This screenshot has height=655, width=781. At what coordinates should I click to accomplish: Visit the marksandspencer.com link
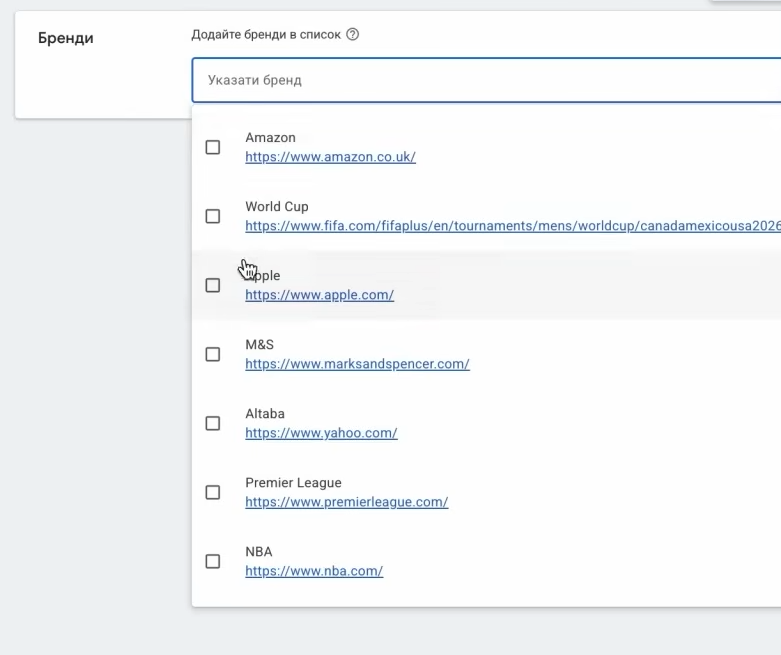357,364
